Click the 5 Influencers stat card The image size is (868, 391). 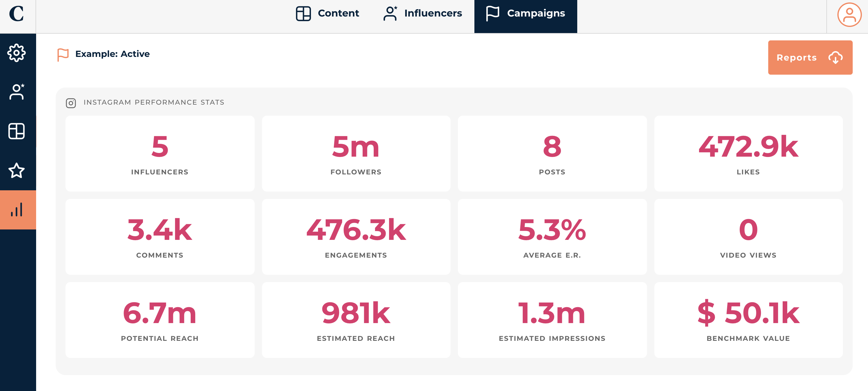coord(160,154)
